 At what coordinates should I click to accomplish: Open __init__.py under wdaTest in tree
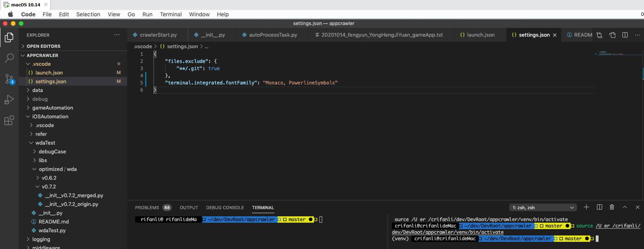coord(73,213)
